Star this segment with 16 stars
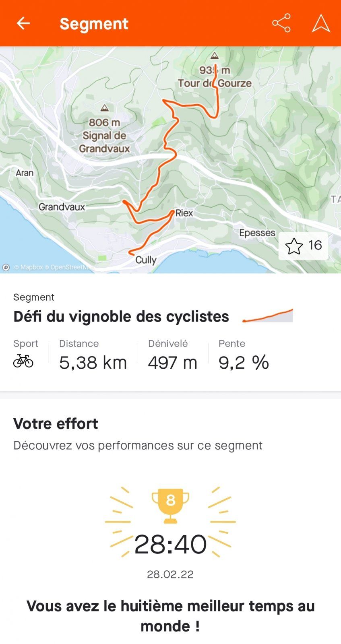 [x=303, y=246]
